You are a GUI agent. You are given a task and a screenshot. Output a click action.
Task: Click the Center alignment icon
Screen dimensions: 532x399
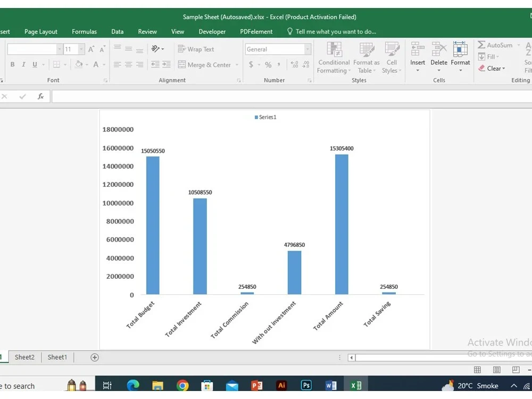[x=129, y=64]
